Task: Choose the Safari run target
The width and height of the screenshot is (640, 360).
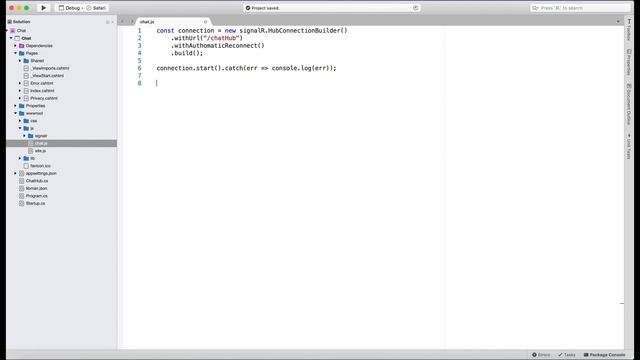Action: pos(96,8)
